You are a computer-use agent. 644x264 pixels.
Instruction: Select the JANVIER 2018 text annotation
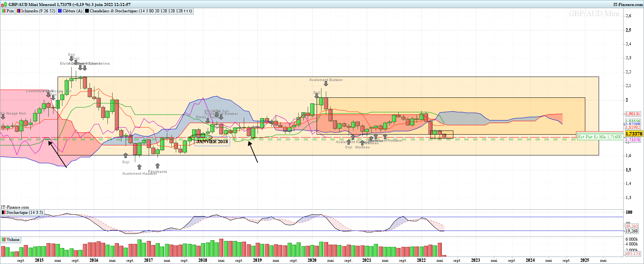point(212,142)
